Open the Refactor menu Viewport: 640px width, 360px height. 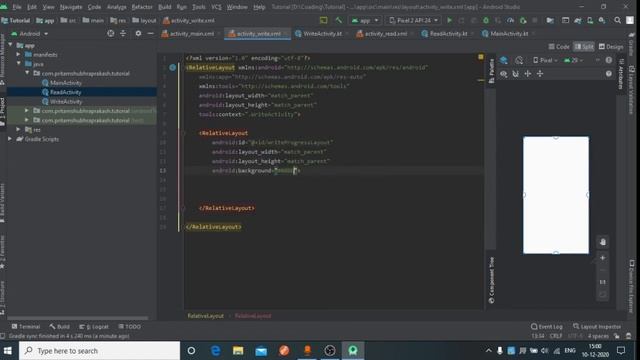point(142,7)
